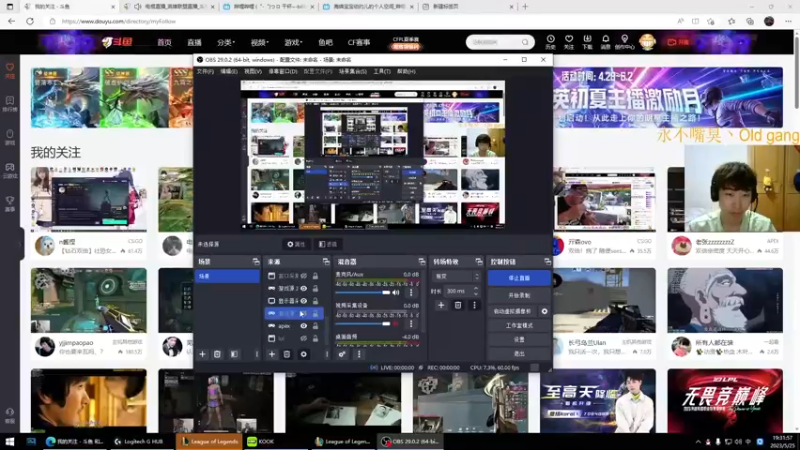Open OBS 设置 settings button
This screenshot has height=450, width=800.
point(519,339)
